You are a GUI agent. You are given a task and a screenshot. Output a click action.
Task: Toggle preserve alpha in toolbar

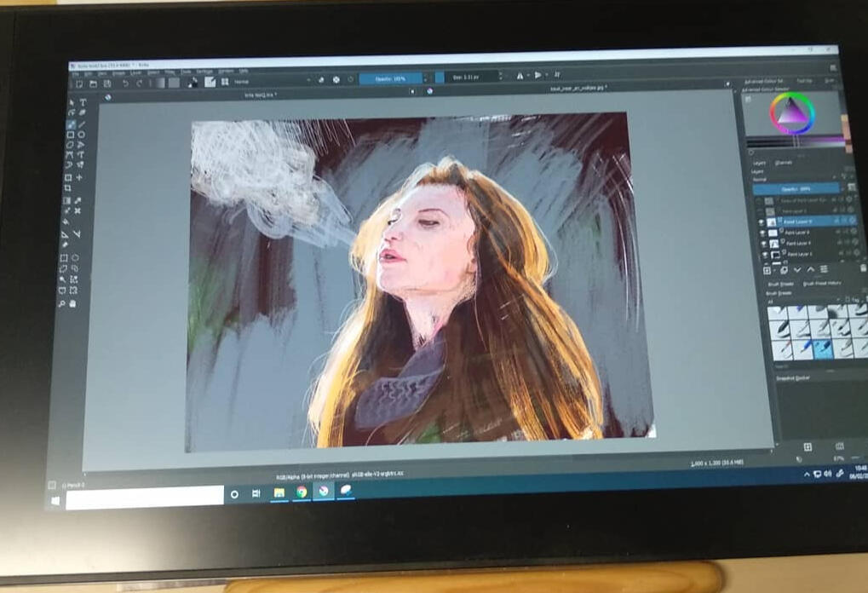[x=336, y=80]
